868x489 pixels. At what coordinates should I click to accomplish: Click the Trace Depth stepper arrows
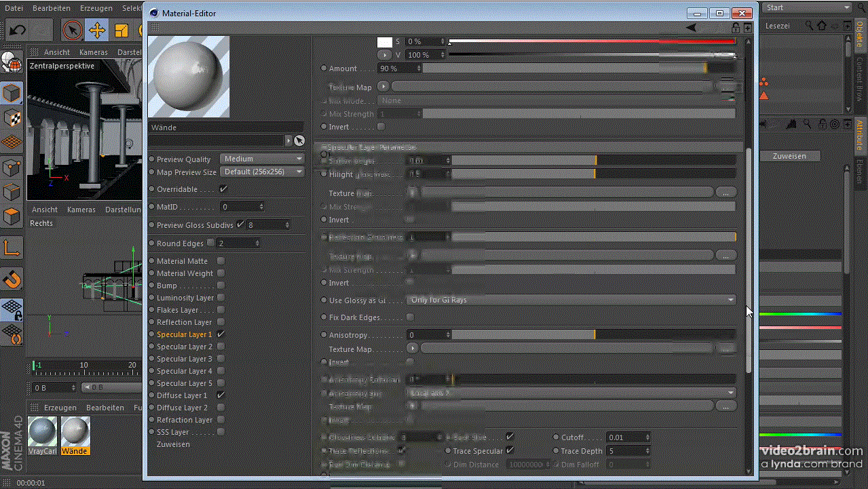coord(647,451)
